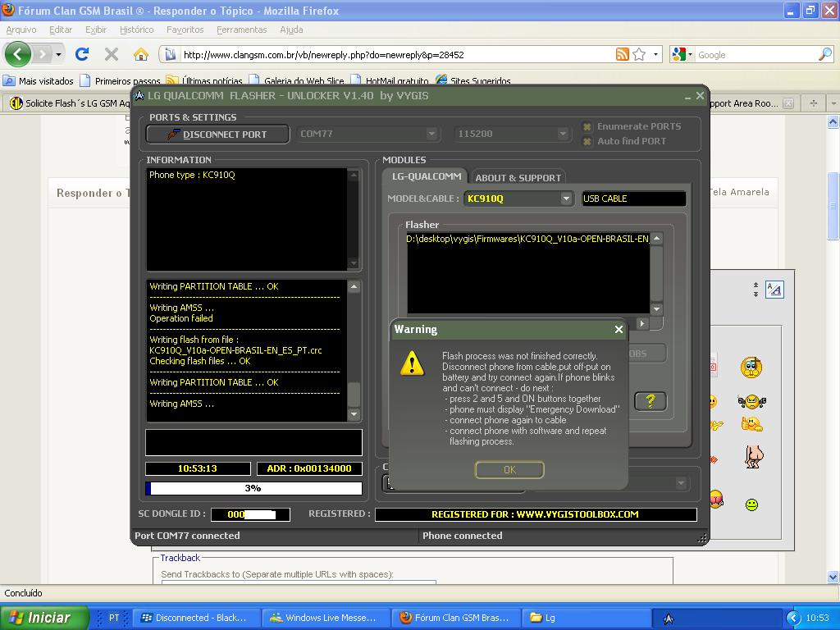Click the Sites Sugeridos bookmark icon
Viewport: 840px width, 630px height.
pos(441,80)
